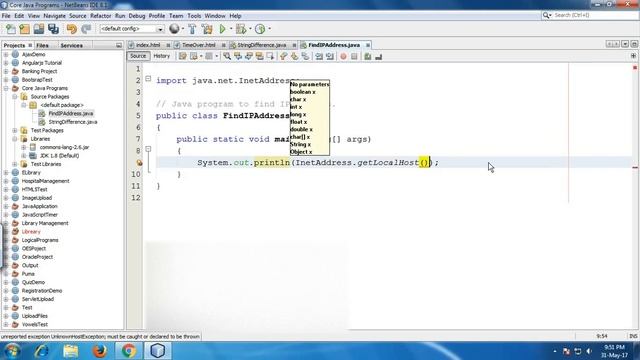This screenshot has width=640, height=360.
Task: Click the Uncomment code icon
Action: [378, 56]
